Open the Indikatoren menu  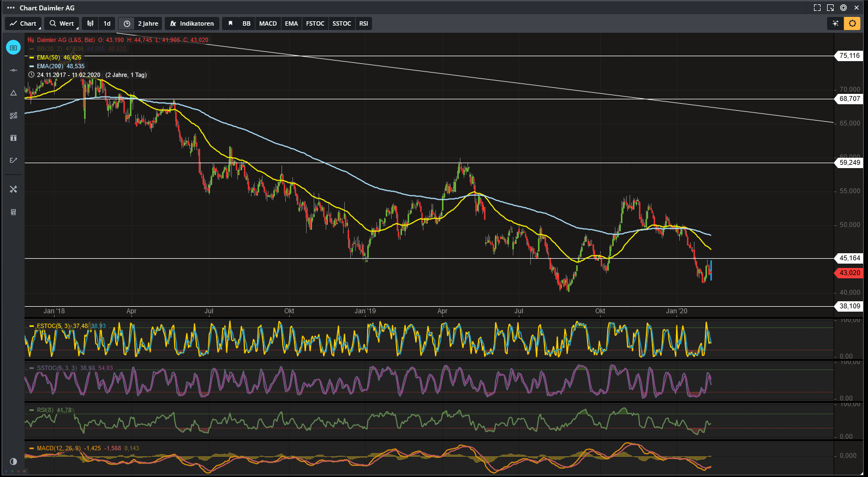coord(192,23)
